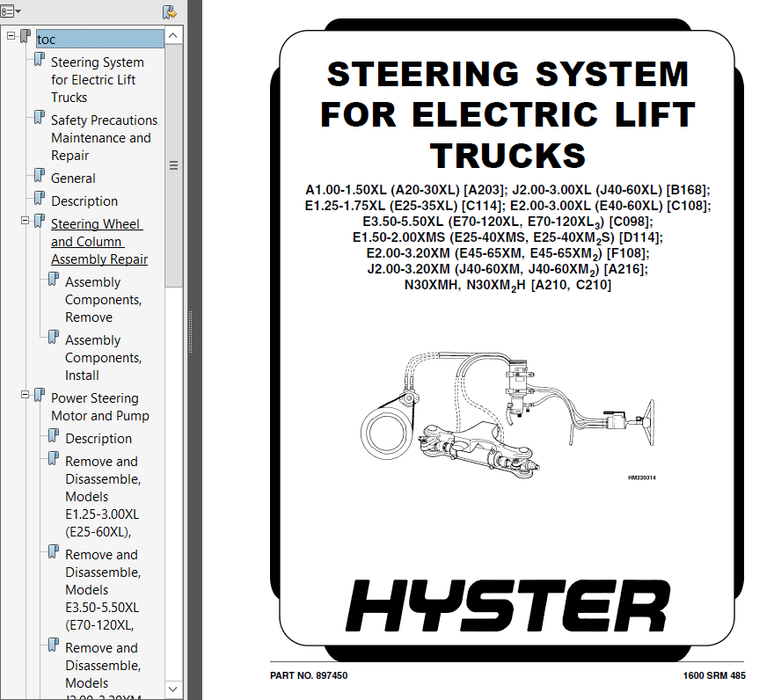
Task: Collapse Steering Wheel and Column Assembly Repair
Action: click(25, 221)
